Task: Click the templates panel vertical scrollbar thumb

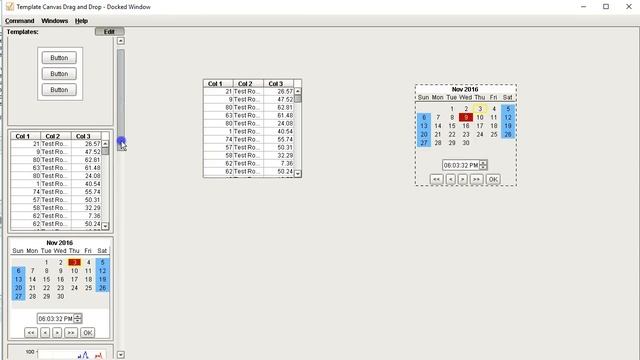Action: 121,100
